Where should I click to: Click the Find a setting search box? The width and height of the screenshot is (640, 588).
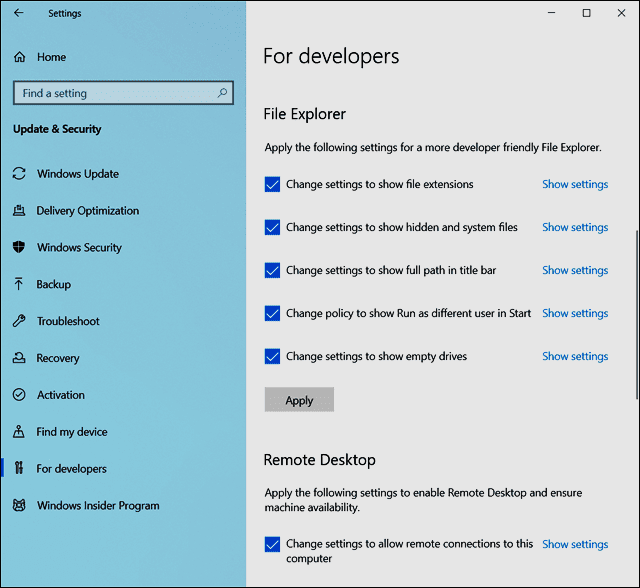point(123,93)
